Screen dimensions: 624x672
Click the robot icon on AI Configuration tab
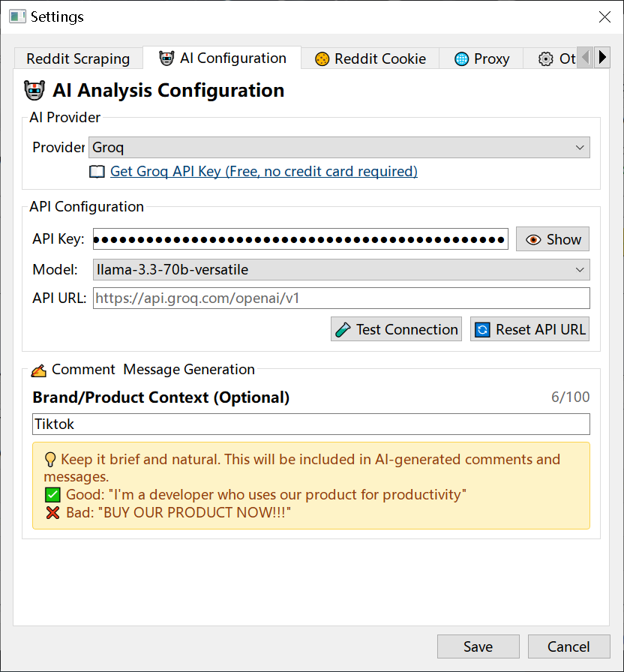coord(166,57)
